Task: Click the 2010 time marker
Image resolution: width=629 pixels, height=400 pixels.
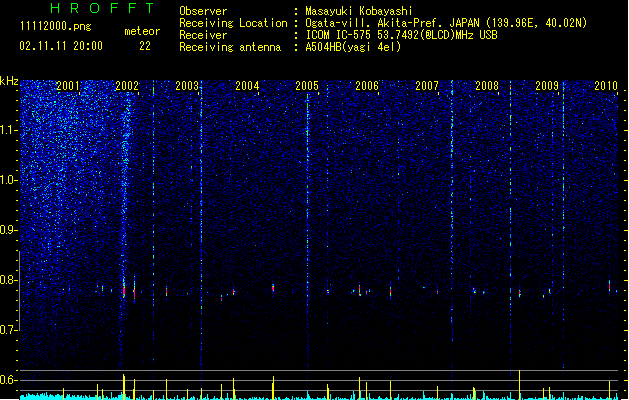Action: pos(606,86)
